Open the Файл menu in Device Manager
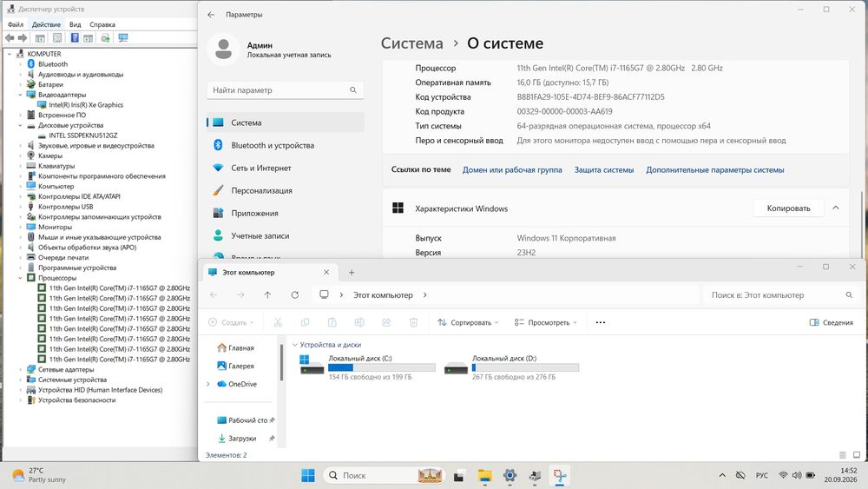Image resolution: width=868 pixels, height=489 pixels. 16,24
